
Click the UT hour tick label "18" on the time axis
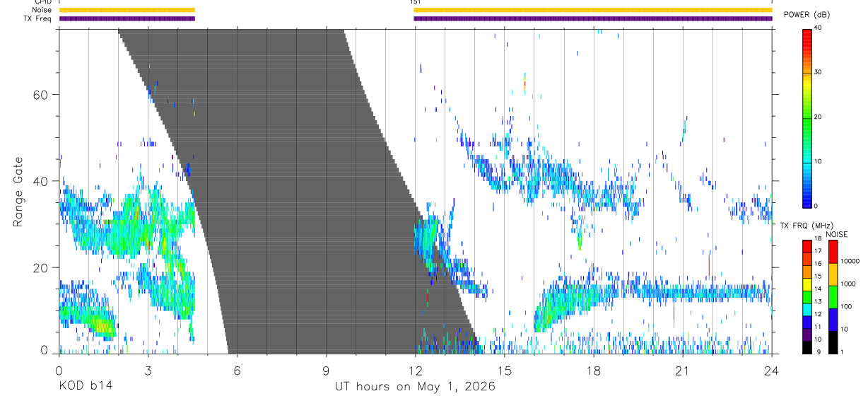[594, 371]
